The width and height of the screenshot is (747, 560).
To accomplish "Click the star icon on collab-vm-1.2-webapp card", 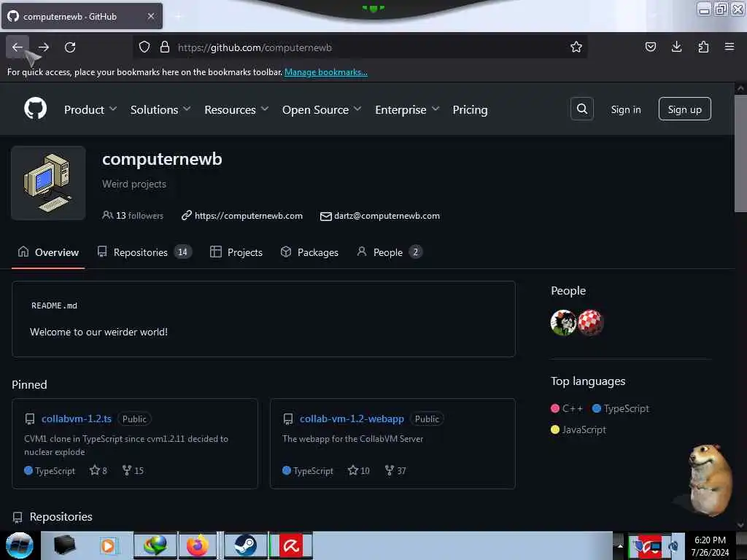I will (x=353, y=470).
